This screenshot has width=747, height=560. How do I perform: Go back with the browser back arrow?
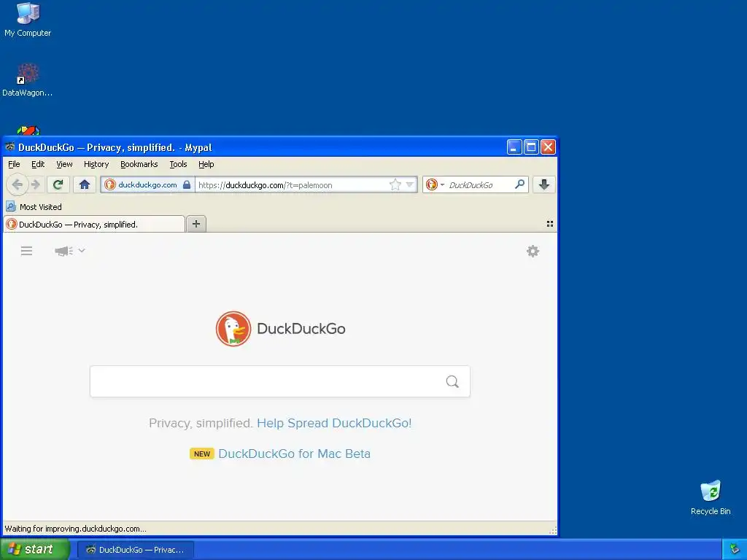tap(18, 184)
